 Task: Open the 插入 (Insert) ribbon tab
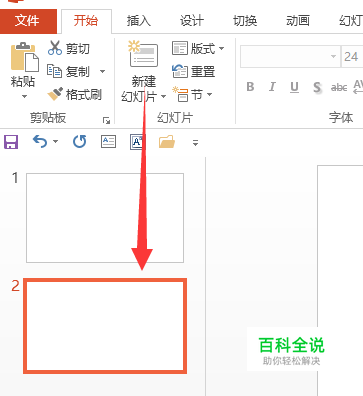tap(139, 21)
